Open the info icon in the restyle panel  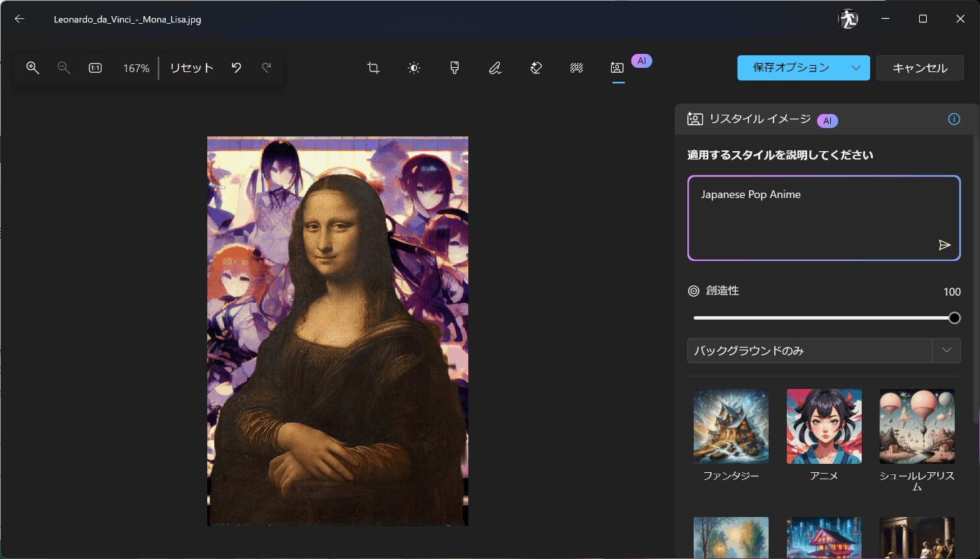point(954,120)
